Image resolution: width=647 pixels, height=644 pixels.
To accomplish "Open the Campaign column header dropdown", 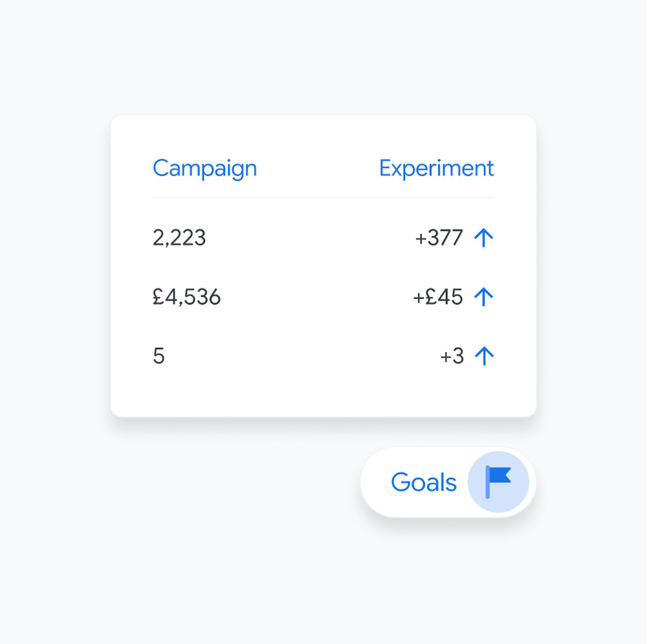I will [x=204, y=168].
